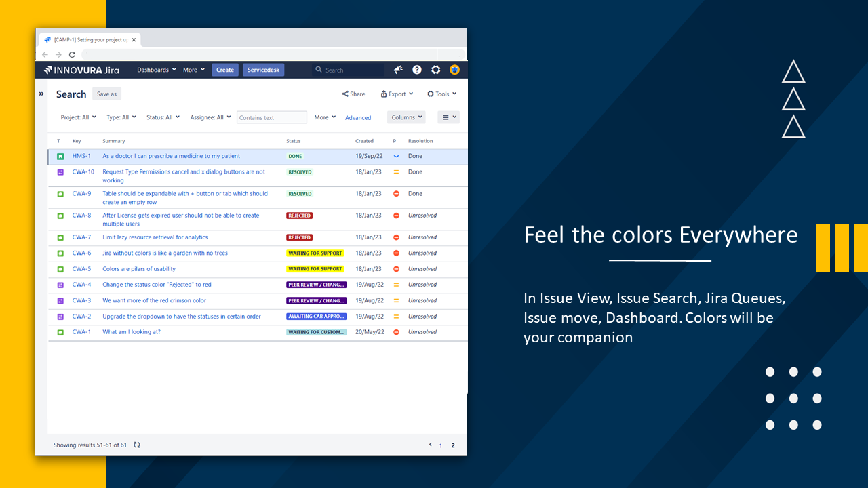The image size is (868, 488).
Task: Open 'Jira without colors is like a garden' issue
Action: coord(165,253)
